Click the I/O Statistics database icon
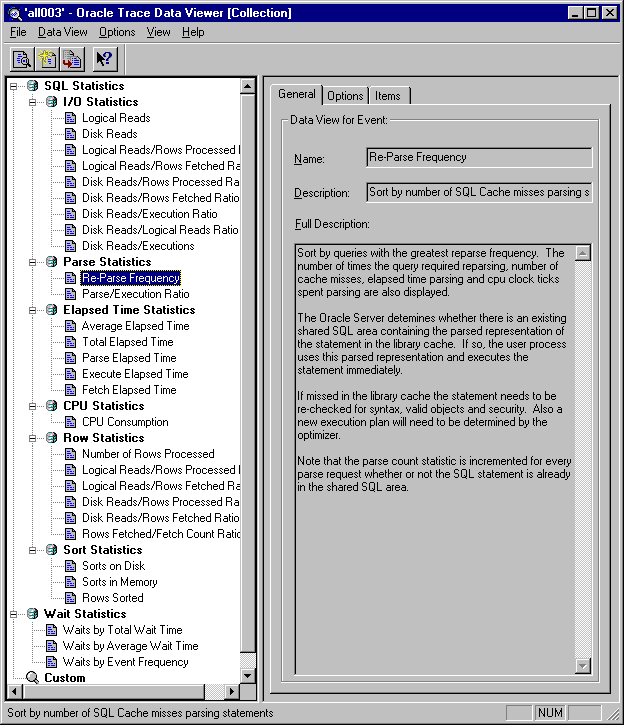Screen dimensions: 624x725 click(x=52, y=102)
